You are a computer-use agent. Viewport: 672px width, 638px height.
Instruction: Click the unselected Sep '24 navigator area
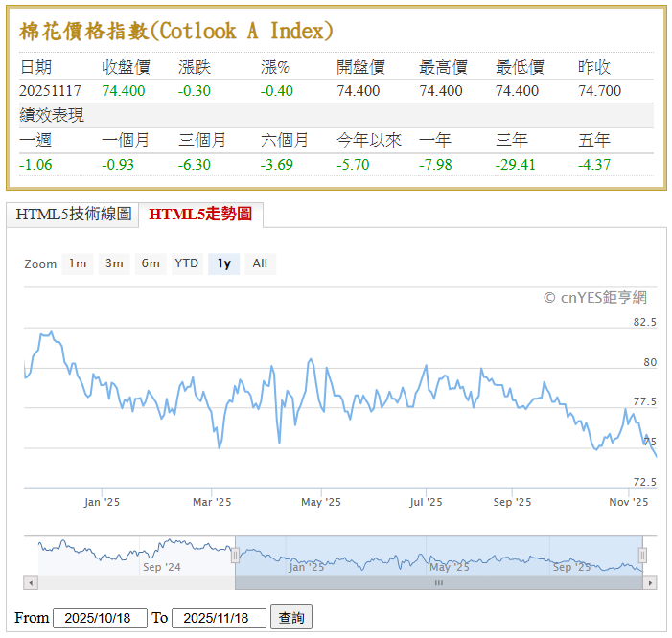[x=134, y=556]
